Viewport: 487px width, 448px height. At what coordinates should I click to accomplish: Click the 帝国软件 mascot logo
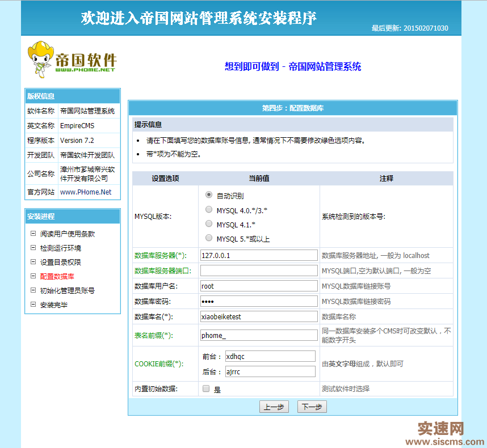coord(72,59)
